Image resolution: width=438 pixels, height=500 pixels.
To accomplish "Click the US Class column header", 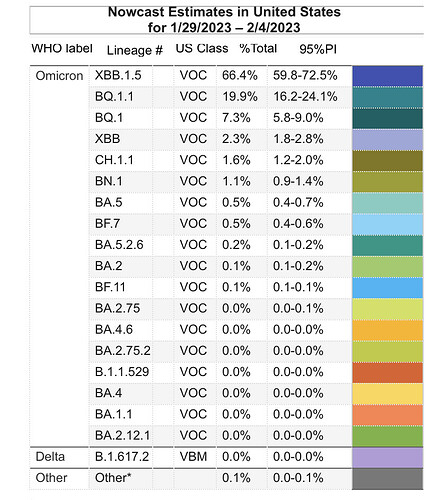I will (202, 49).
